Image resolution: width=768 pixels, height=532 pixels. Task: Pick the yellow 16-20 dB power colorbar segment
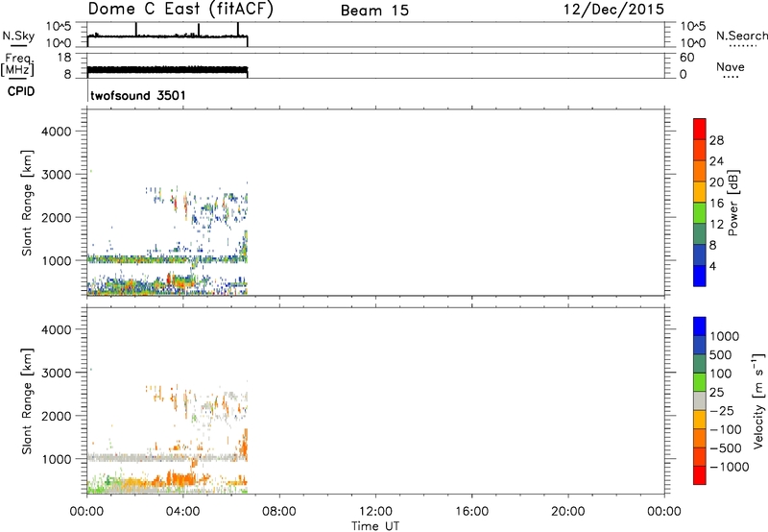point(700,191)
